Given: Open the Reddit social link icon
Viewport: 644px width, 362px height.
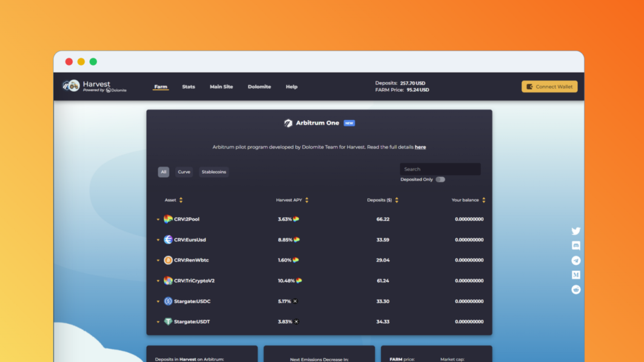Looking at the screenshot, I should [x=576, y=290].
